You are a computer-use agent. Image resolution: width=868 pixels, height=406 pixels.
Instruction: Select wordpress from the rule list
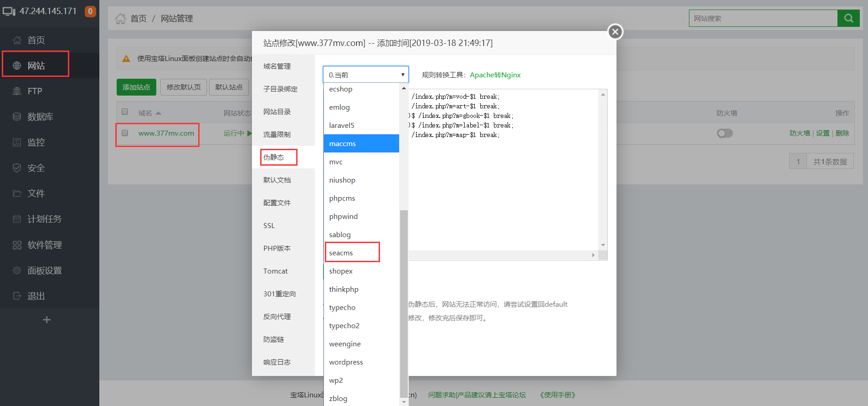[361, 362]
